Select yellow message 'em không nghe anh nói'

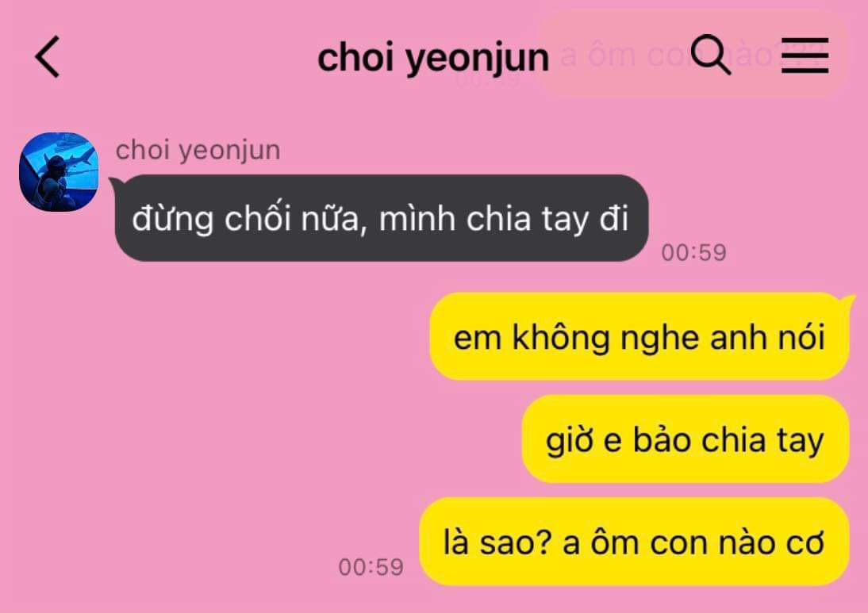639,336
